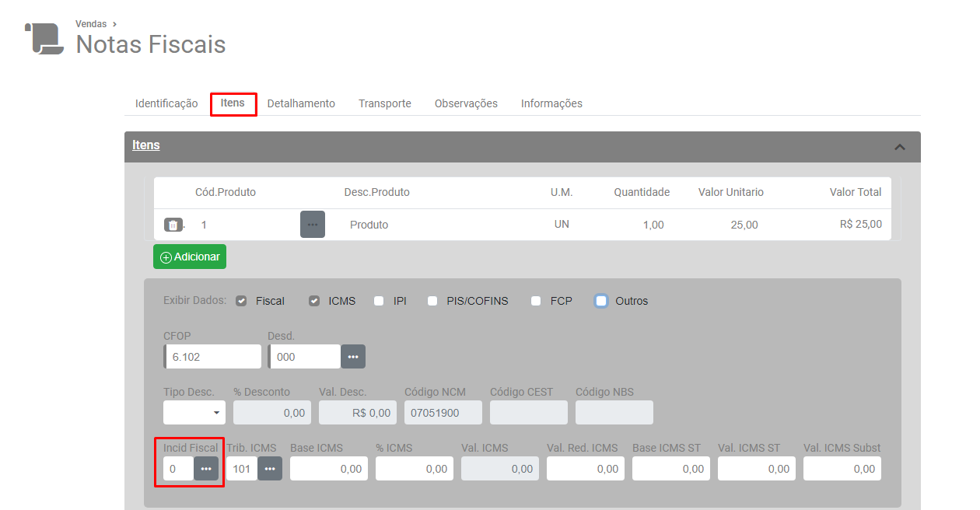
Task: Click the Base ICMS ST input field
Action: [671, 469]
